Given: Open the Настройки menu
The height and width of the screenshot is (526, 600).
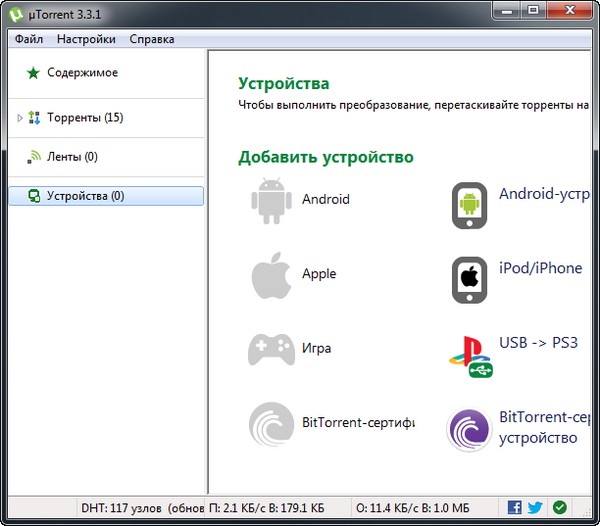Looking at the screenshot, I should [x=86, y=39].
